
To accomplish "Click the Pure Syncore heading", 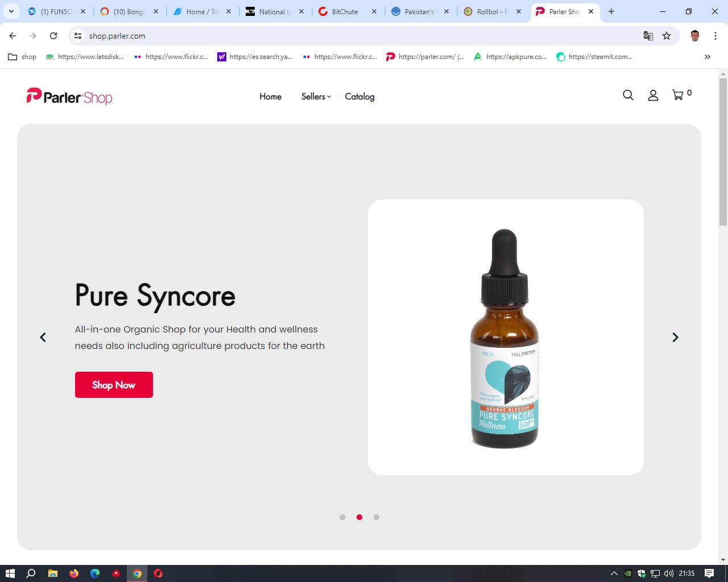I will pos(155,296).
